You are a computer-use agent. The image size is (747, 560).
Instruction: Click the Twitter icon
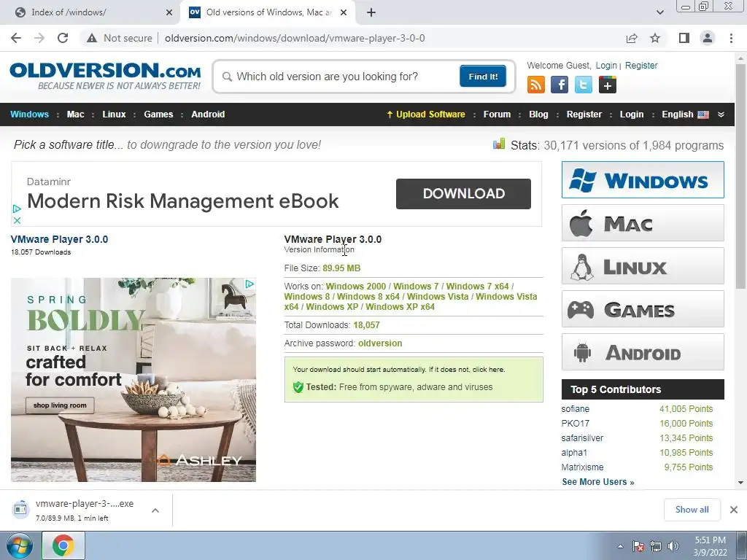point(583,85)
